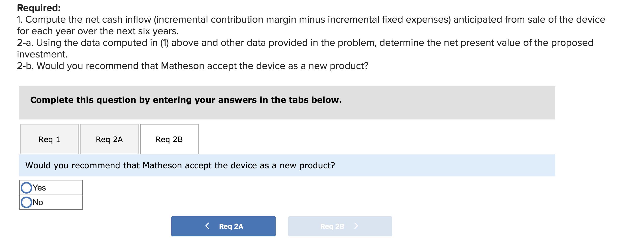
Task: Click the right chevron on the Req 2B button
Action: 357,226
